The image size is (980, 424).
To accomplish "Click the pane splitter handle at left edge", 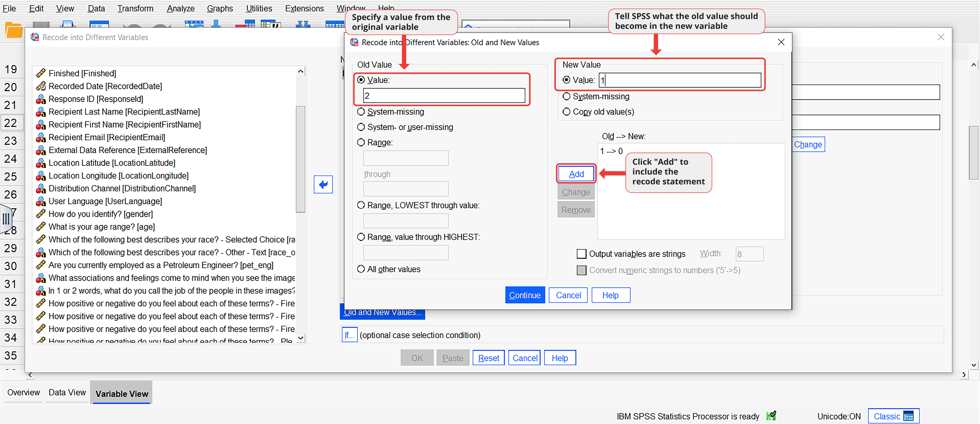I will tap(6, 219).
